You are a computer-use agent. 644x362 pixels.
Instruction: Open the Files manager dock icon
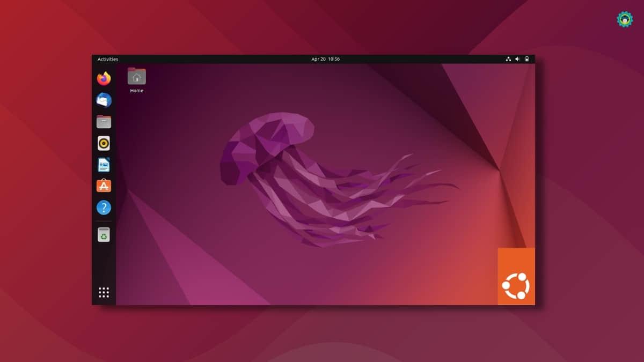(104, 122)
